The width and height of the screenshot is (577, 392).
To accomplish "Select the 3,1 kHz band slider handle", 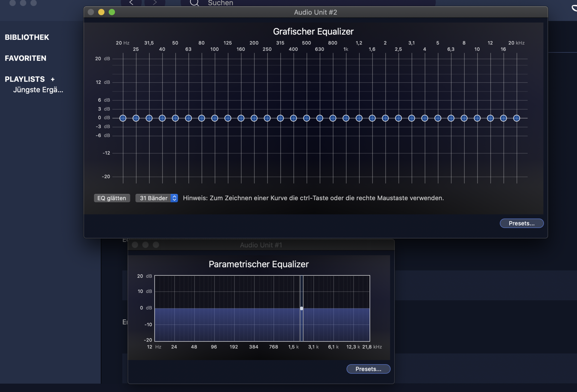I will pyautogui.click(x=412, y=118).
